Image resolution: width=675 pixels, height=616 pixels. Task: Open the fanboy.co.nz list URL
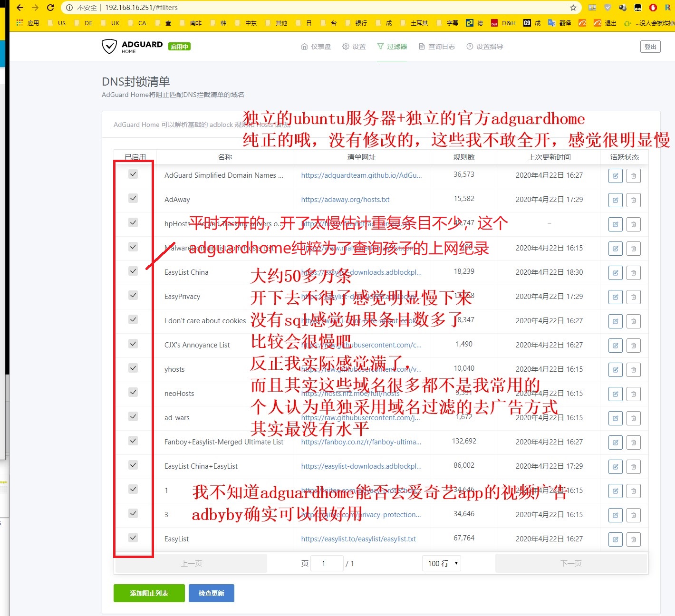coord(361,442)
